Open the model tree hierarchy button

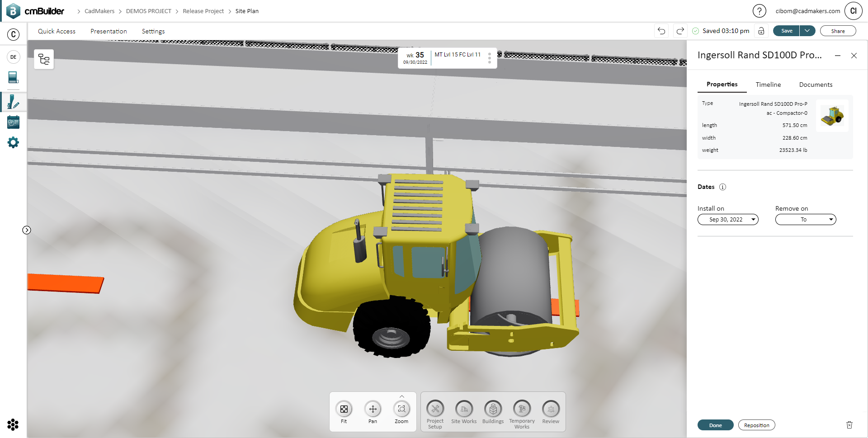(44, 59)
